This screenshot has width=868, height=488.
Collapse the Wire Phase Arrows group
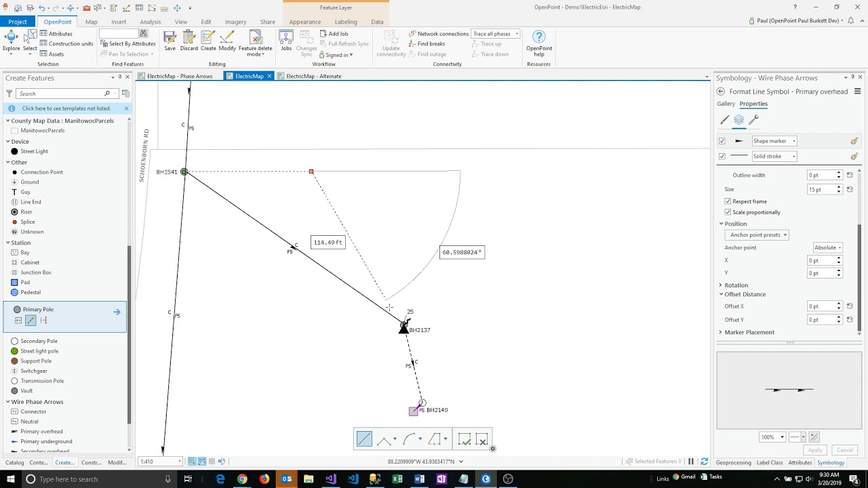[x=8, y=402]
